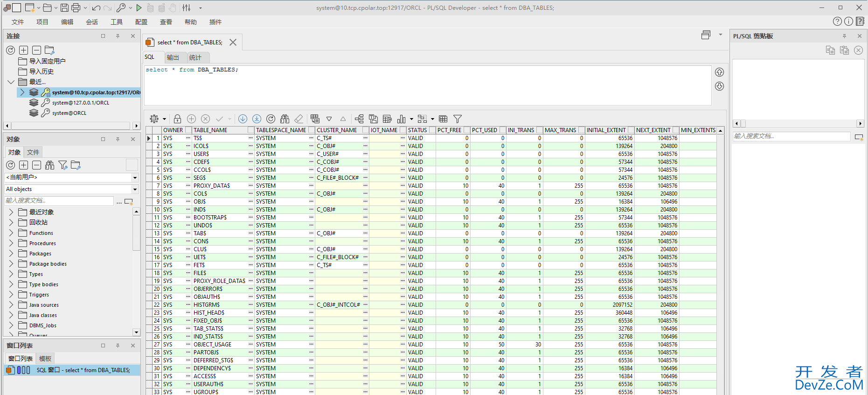The height and width of the screenshot is (395, 868).
Task: Click the binoculars icon in the grid toolbar
Action: click(x=285, y=119)
